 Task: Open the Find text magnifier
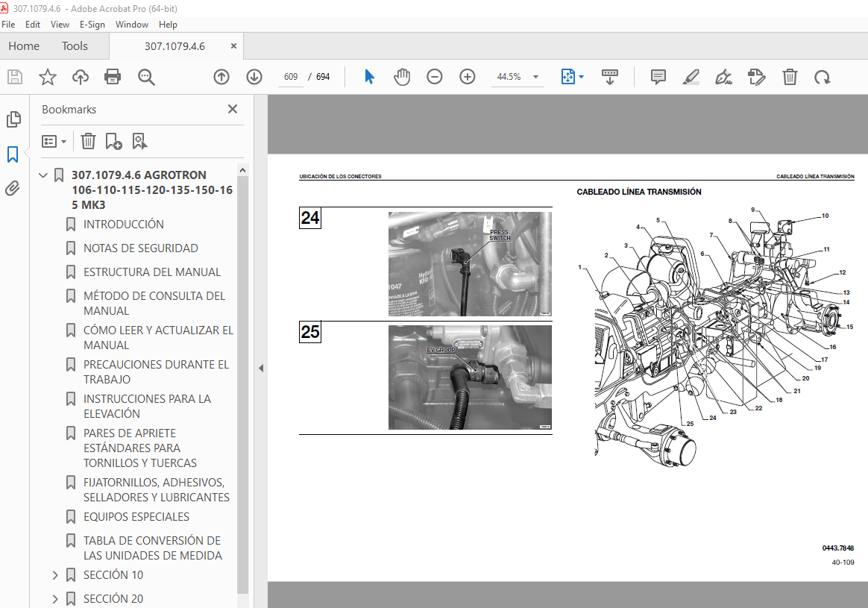point(146,77)
